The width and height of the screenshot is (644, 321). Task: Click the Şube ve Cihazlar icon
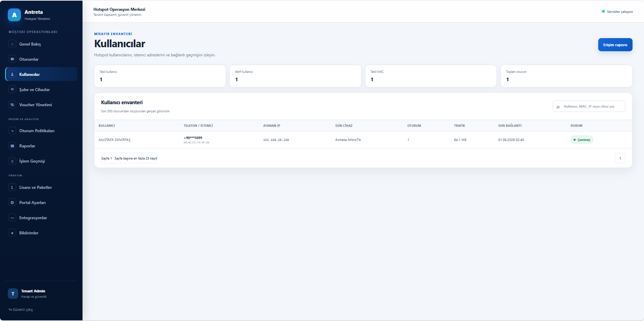click(x=12, y=90)
